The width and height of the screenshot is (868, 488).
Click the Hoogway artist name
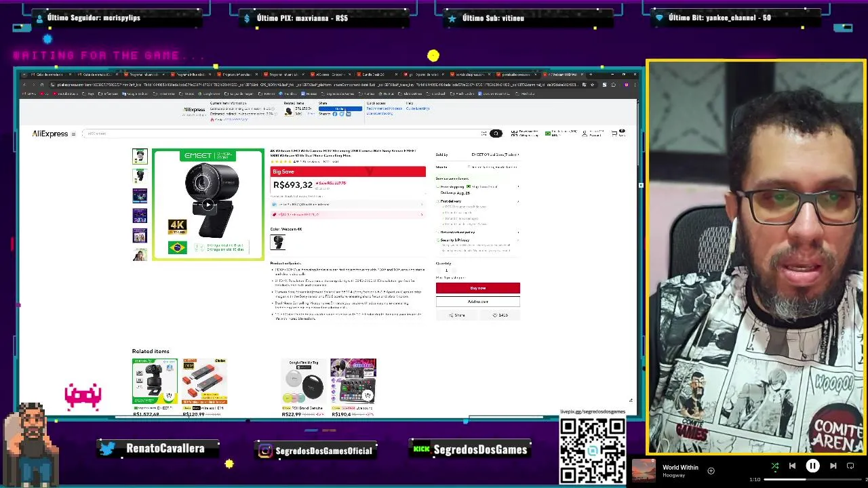[674, 475]
